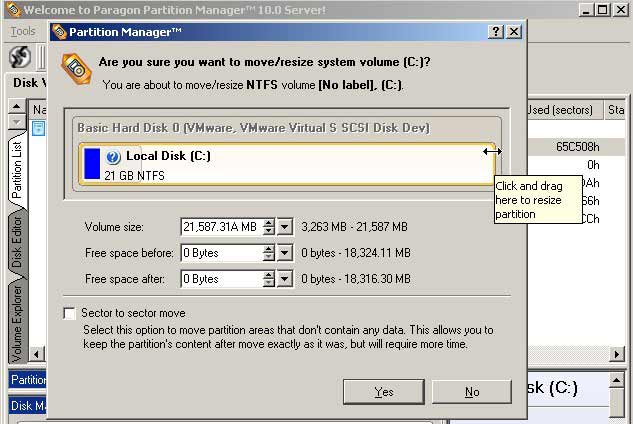Click the scroll down arrow below the up arrow
This screenshot has height=424, width=633.
[x=17, y=122]
